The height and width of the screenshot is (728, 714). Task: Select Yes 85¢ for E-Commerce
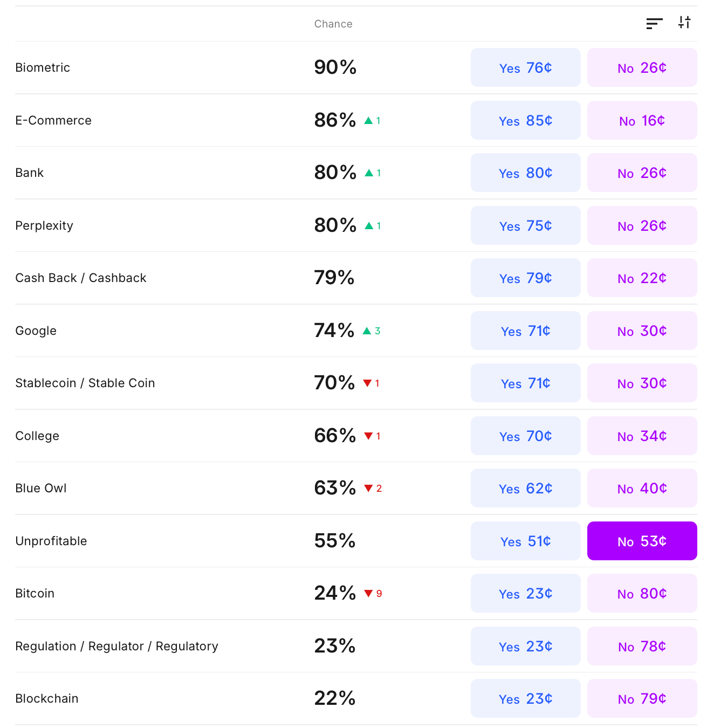tap(525, 121)
